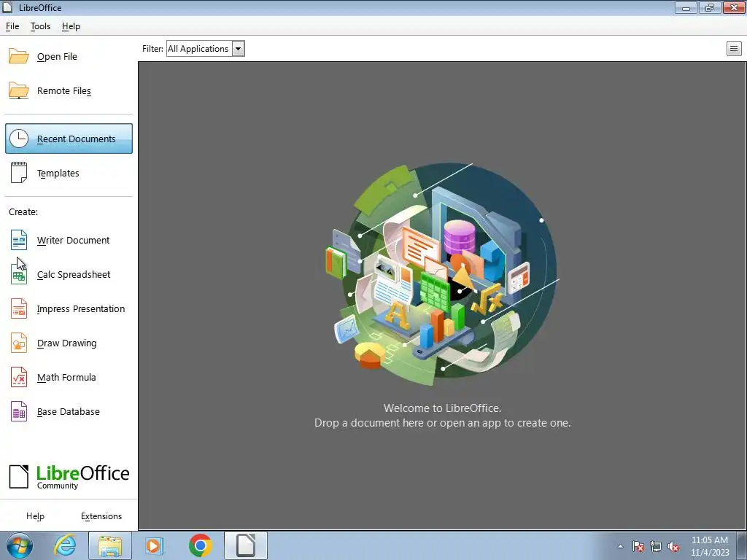Click the Remote Files label

click(64, 91)
